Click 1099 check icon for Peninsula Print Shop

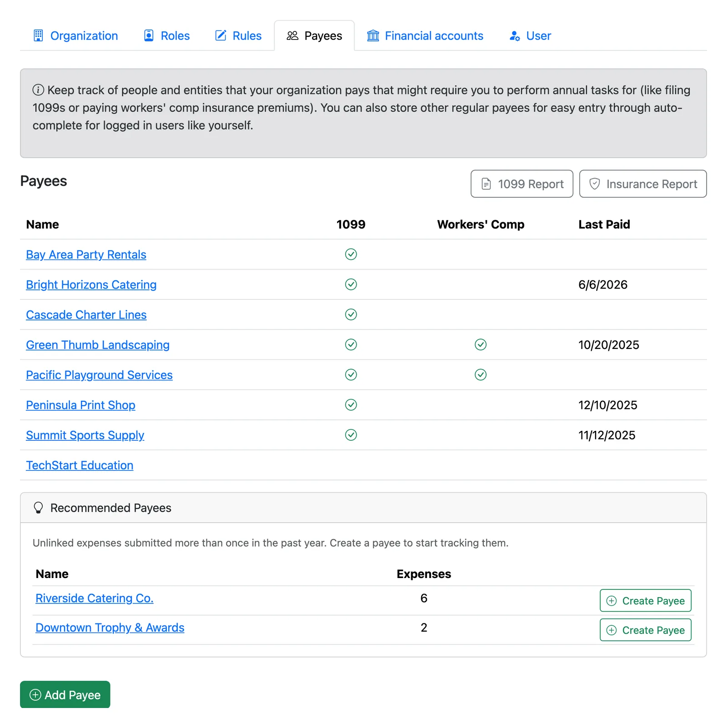point(351,404)
